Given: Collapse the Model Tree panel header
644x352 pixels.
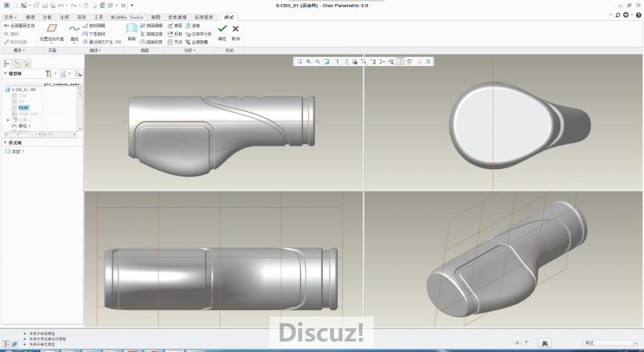Looking at the screenshot, I should [x=5, y=73].
